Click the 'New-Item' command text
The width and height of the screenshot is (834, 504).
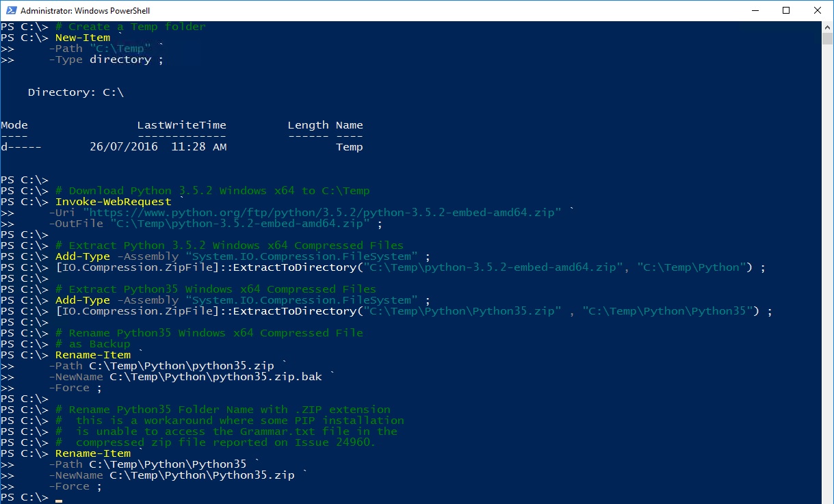[83, 38]
